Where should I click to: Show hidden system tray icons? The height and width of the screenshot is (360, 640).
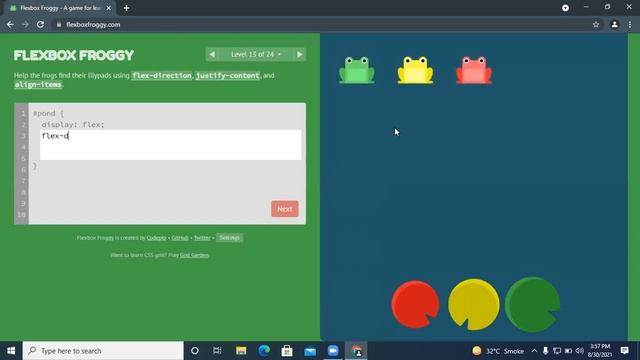[x=534, y=351]
